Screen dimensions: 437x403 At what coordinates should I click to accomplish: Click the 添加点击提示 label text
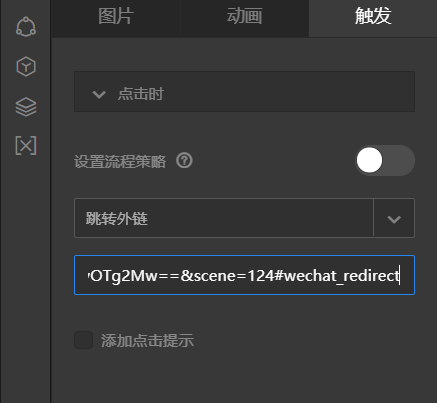[x=147, y=341]
